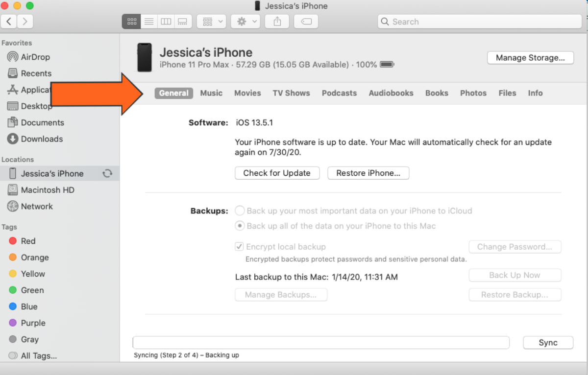
Task: Click Check for Update
Action: click(277, 173)
